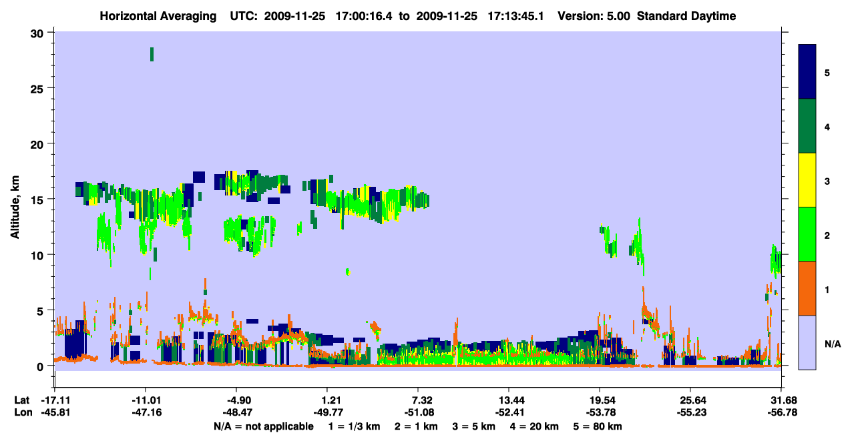
Task: Click the lavender N/A colorbar segment
Action: coord(807,342)
